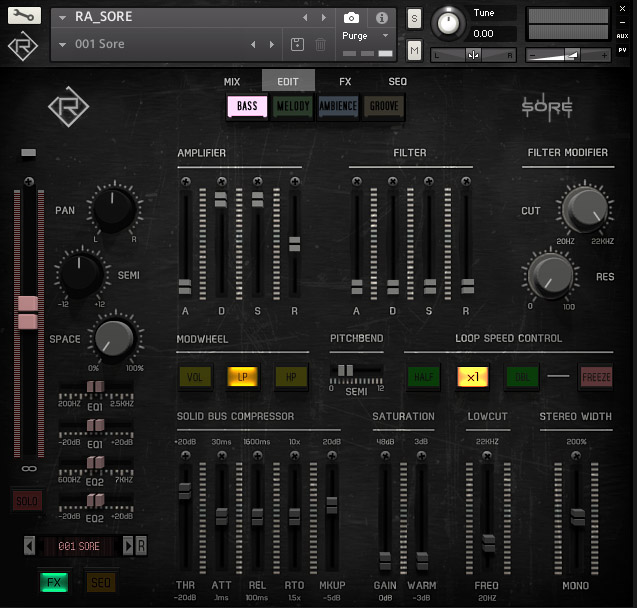
Task: Toggle the SEQ button at bottom
Action: click(x=101, y=582)
